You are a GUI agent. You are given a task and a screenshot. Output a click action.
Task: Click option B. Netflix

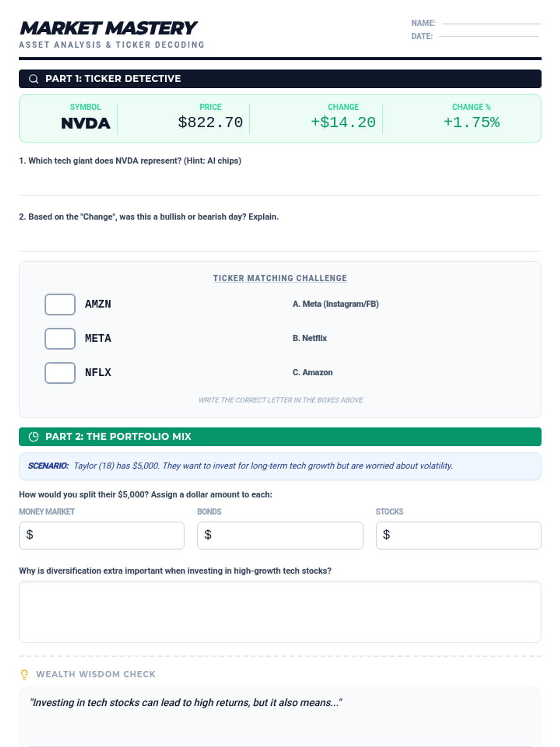(x=309, y=338)
